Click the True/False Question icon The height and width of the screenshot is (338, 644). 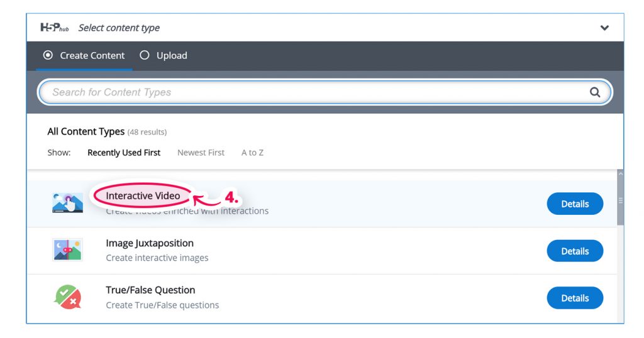(68, 297)
